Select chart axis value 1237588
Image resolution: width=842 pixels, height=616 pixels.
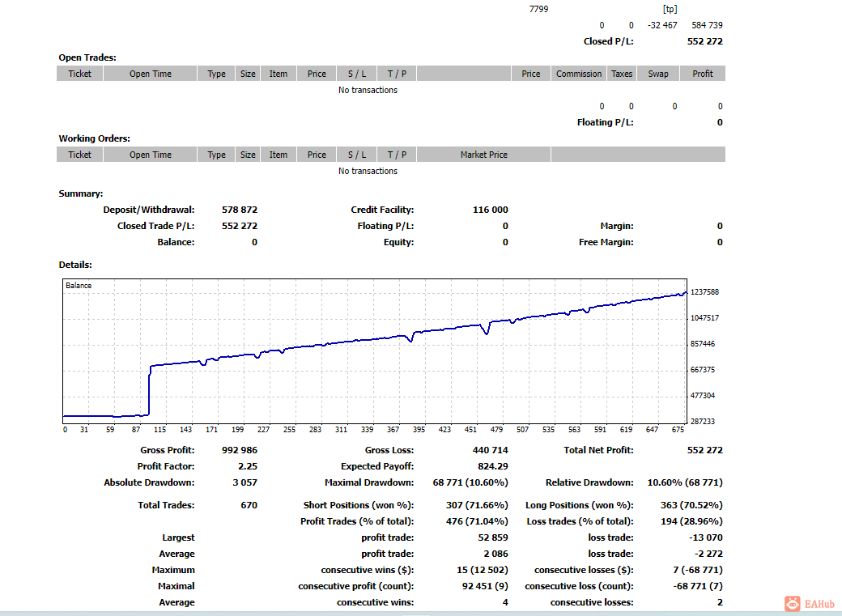point(704,291)
